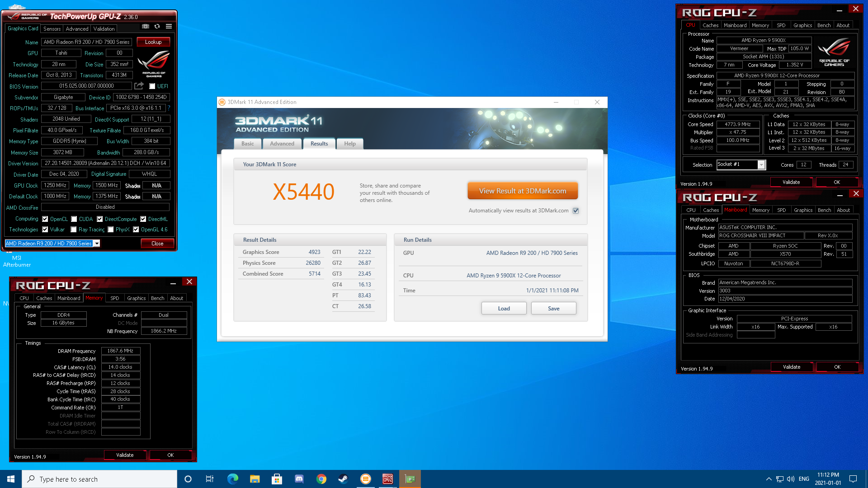Click Validate in the memory CPU-Z window

point(125,455)
